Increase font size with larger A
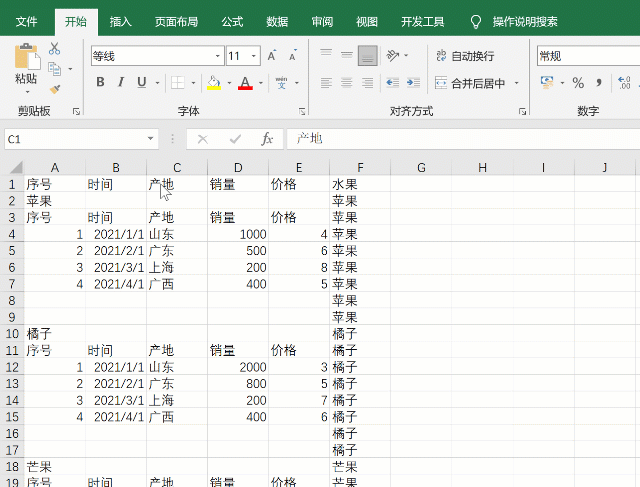 tap(272, 56)
